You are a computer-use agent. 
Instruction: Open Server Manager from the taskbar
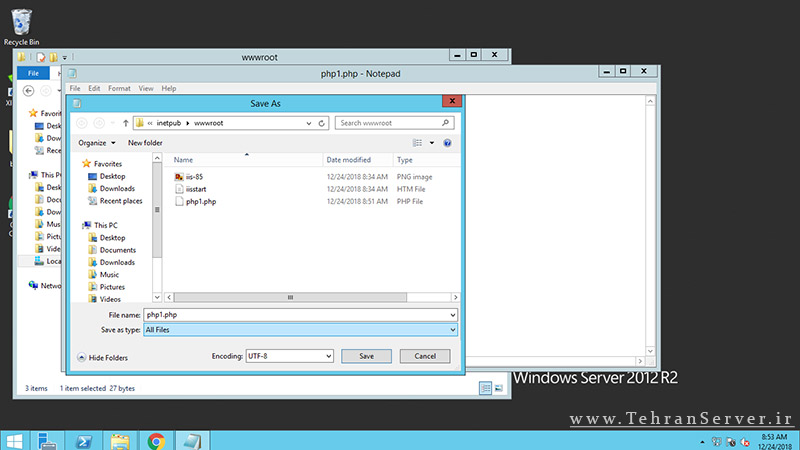pyautogui.click(x=48, y=440)
